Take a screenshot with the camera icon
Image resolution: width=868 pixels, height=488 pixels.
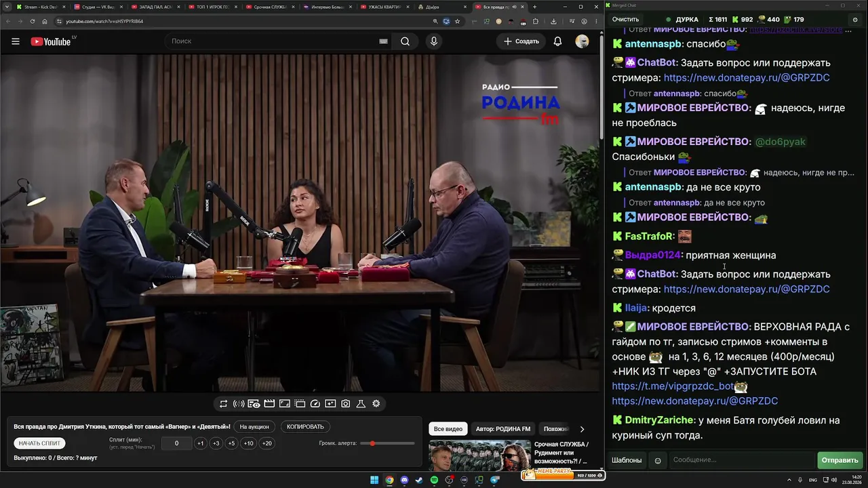pyautogui.click(x=346, y=404)
